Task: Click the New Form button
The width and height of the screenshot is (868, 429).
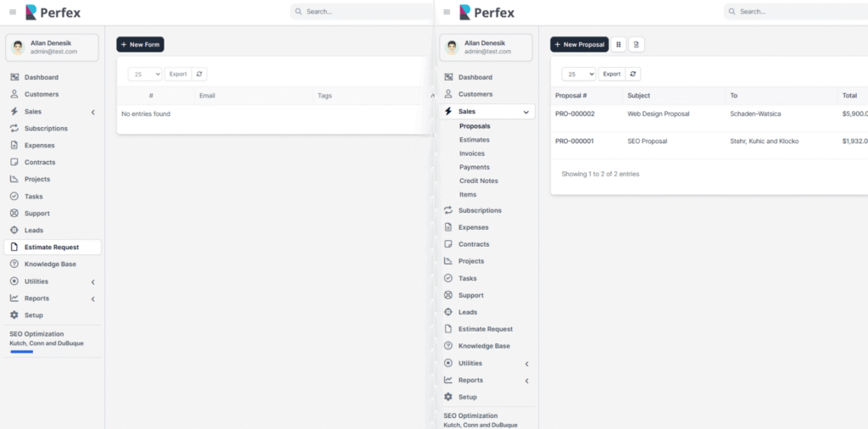Action: 140,44
